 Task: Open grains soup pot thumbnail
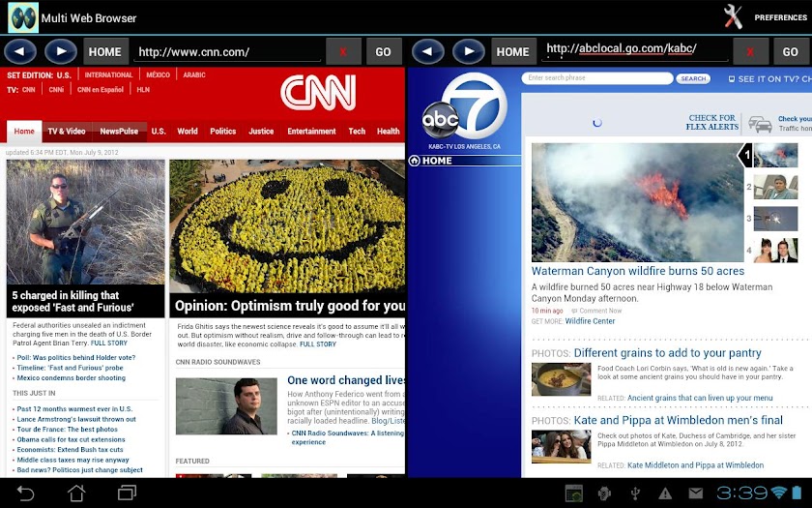coord(562,379)
